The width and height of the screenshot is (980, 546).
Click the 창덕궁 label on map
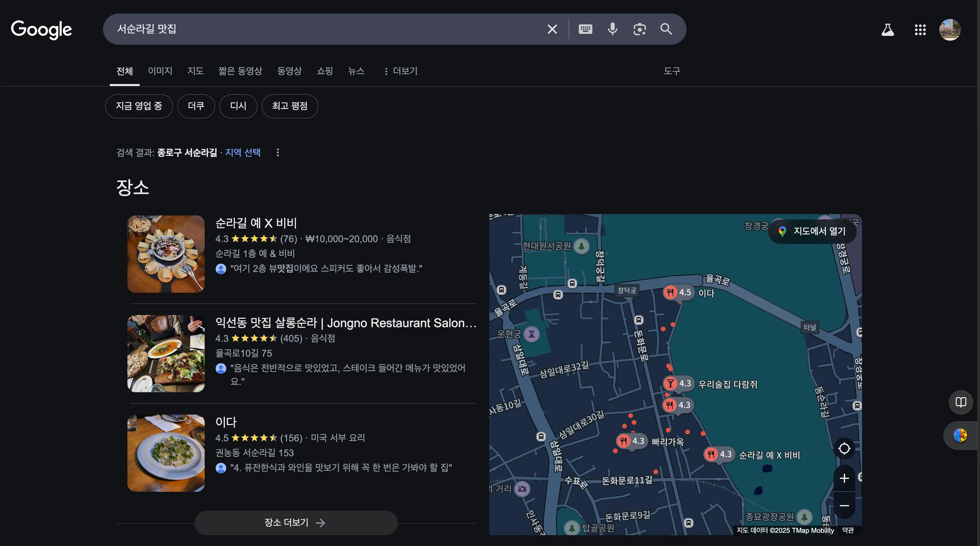(627, 291)
